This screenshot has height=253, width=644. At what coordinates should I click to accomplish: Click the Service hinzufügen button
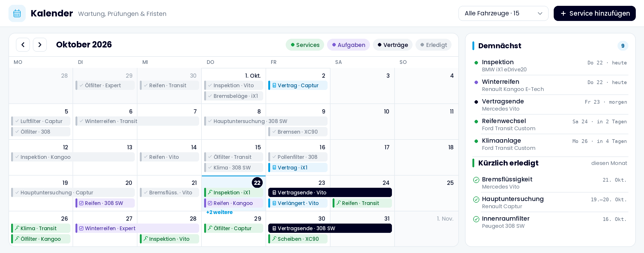(x=594, y=13)
